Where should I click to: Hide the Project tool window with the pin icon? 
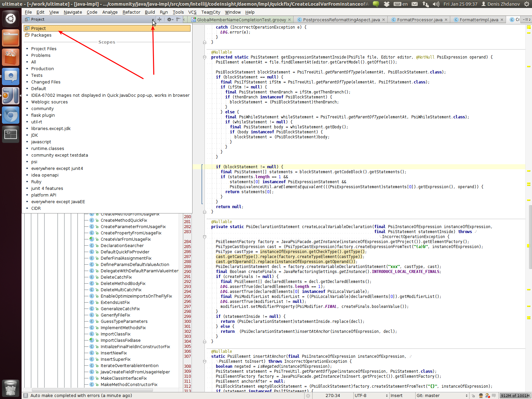pyautogui.click(x=179, y=19)
